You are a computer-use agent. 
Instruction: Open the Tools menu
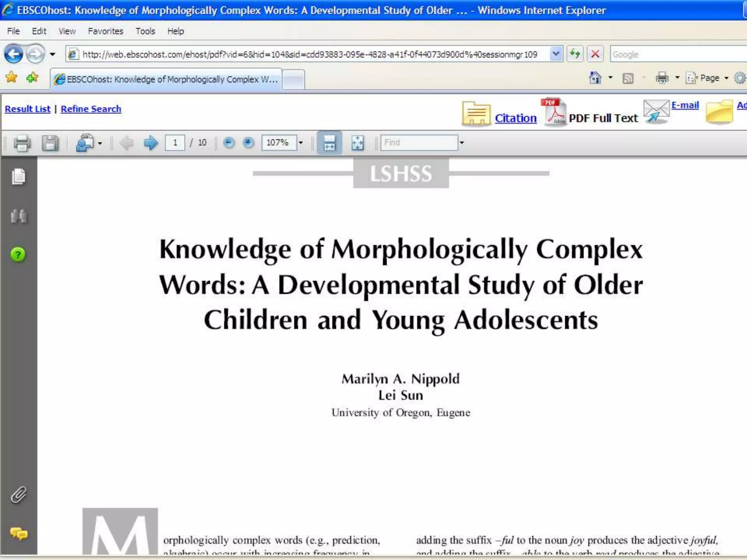145,31
